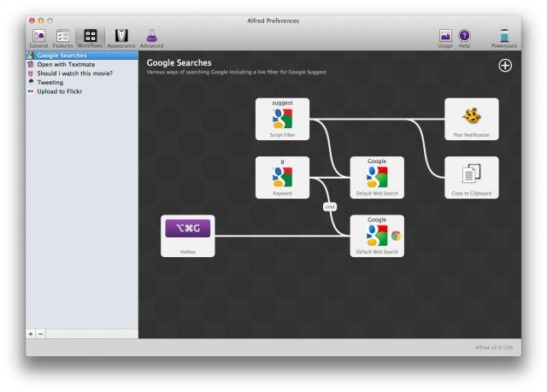Open Advanced preferences flask icon
This screenshot has height=392, width=547.
pyautogui.click(x=151, y=37)
